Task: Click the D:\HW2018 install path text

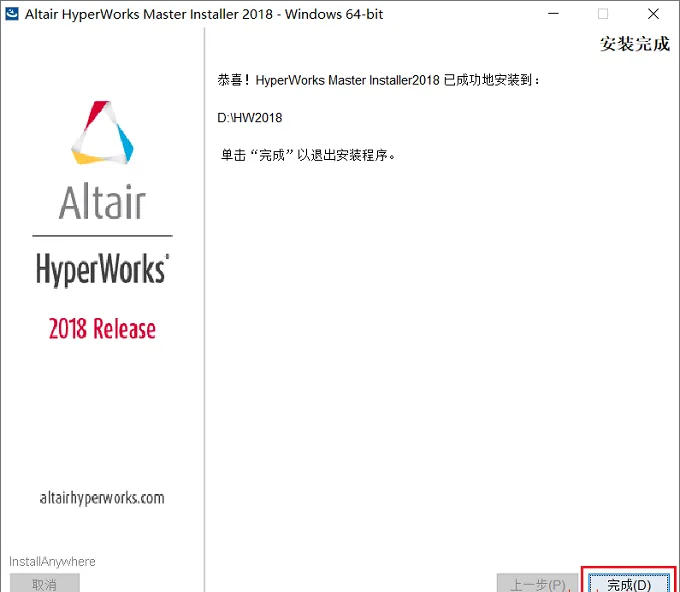Action: (x=250, y=118)
